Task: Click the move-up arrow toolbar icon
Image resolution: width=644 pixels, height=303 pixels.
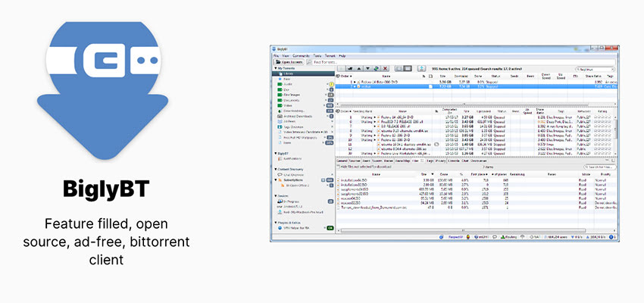Action: pyautogui.click(x=359, y=69)
